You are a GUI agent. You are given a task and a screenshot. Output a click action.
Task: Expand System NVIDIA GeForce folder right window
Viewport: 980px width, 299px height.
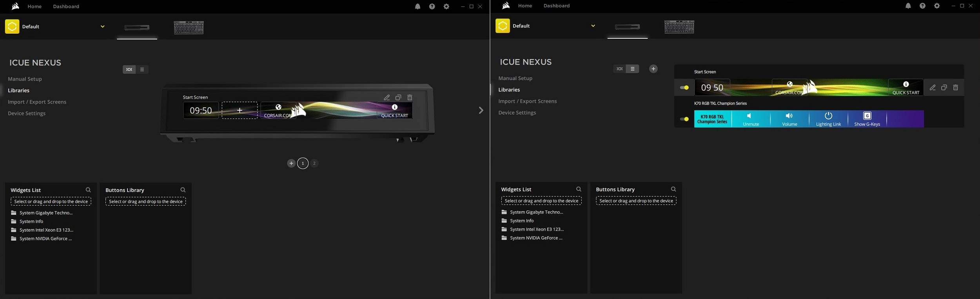(532, 238)
